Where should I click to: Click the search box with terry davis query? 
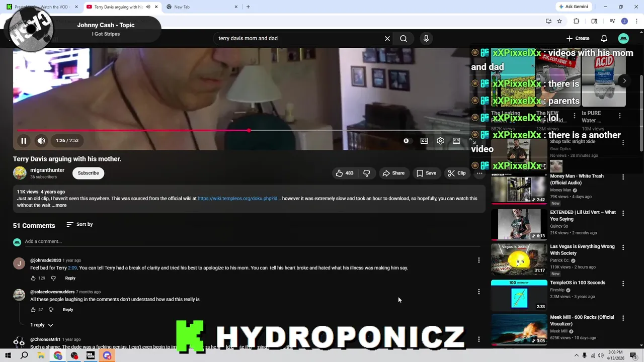299,38
